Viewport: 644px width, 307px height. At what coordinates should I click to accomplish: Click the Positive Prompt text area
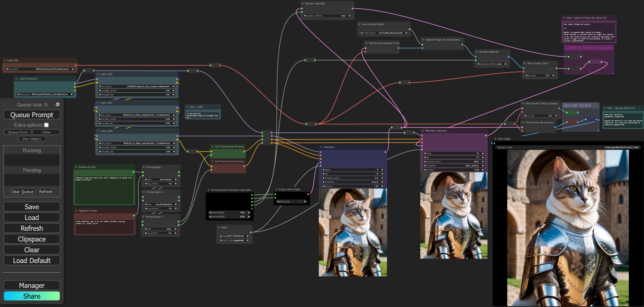pyautogui.click(x=104, y=190)
